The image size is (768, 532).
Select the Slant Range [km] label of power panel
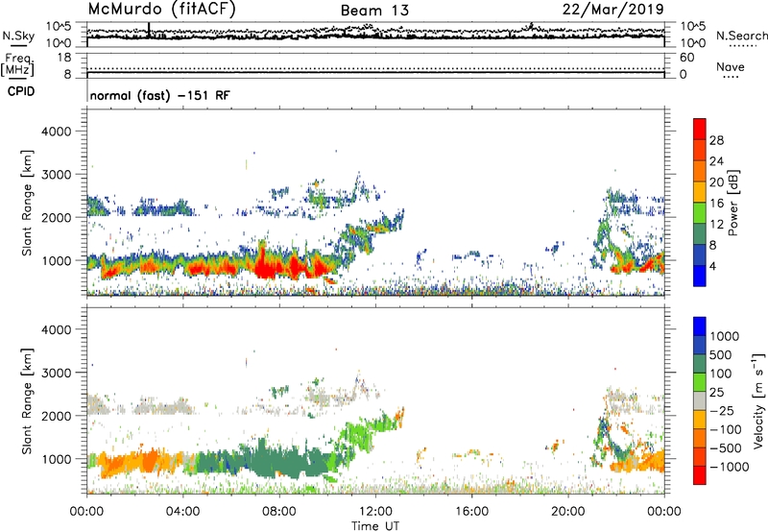pos(27,203)
